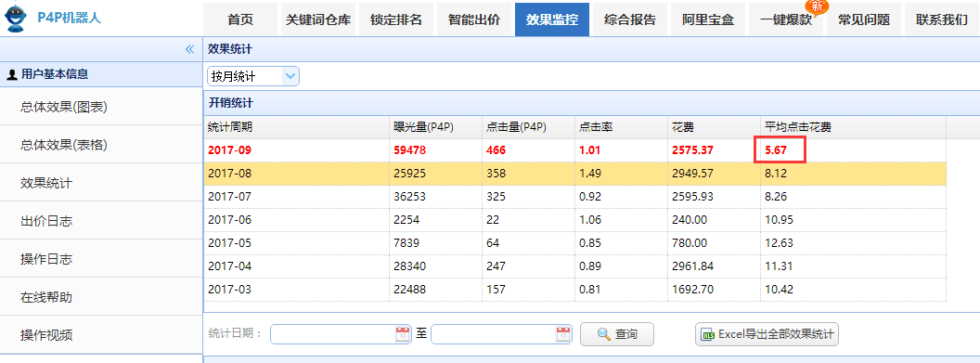980x363 pixels.
Task: Open the 智能出价 tab
Action: [x=474, y=19]
